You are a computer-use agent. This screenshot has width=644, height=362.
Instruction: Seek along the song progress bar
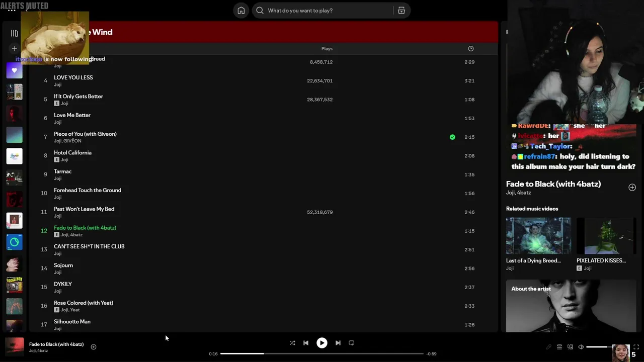click(322, 353)
